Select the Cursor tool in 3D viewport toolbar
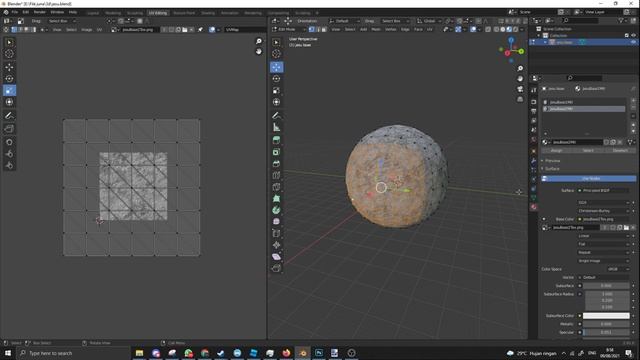 [276, 53]
